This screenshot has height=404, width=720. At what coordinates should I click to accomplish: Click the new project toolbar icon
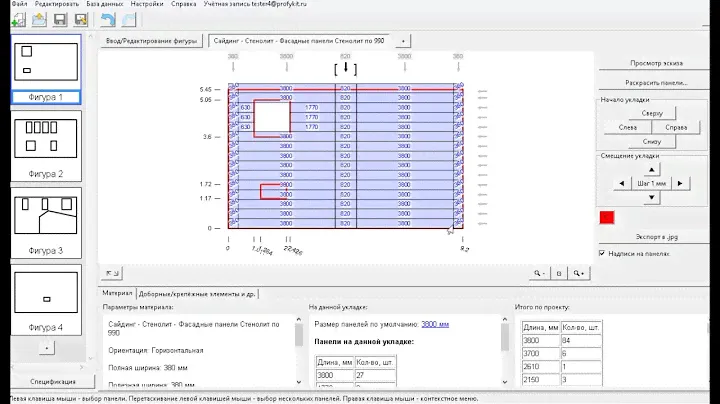(20, 20)
